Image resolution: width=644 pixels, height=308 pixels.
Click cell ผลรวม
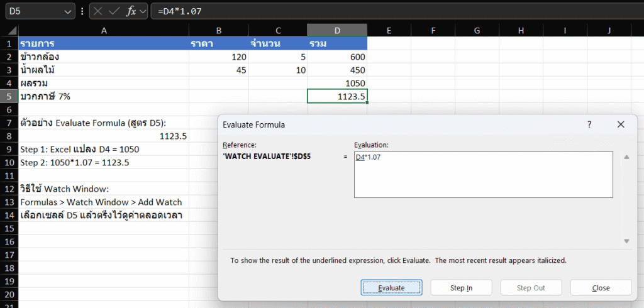click(104, 84)
